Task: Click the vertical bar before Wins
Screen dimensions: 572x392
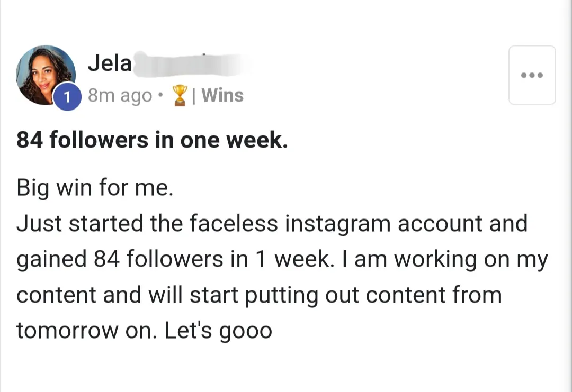Action: 195,96
